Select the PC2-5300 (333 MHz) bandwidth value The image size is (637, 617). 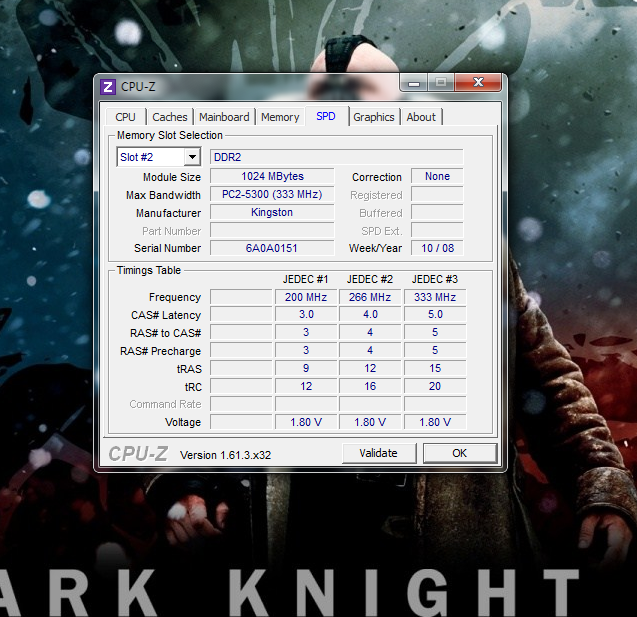272,194
